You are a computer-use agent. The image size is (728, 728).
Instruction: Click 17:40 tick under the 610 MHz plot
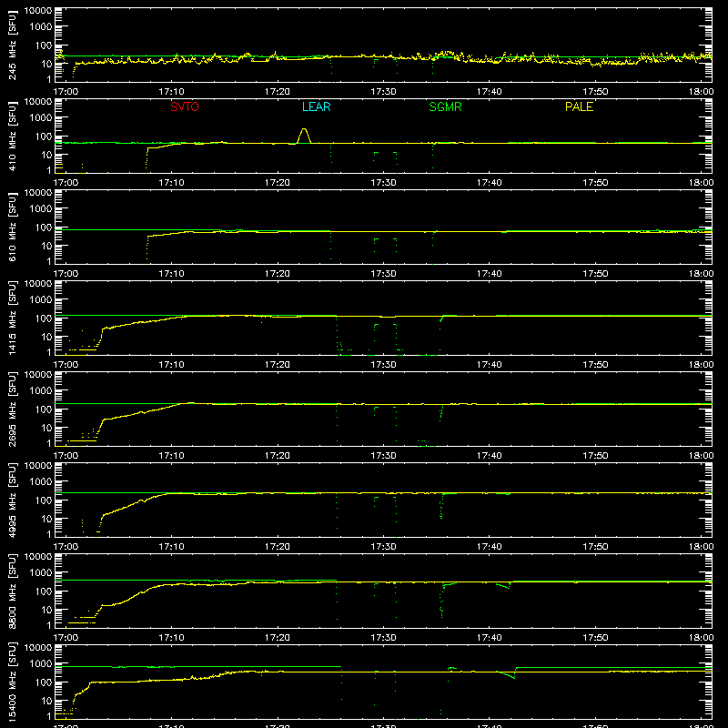490,274
